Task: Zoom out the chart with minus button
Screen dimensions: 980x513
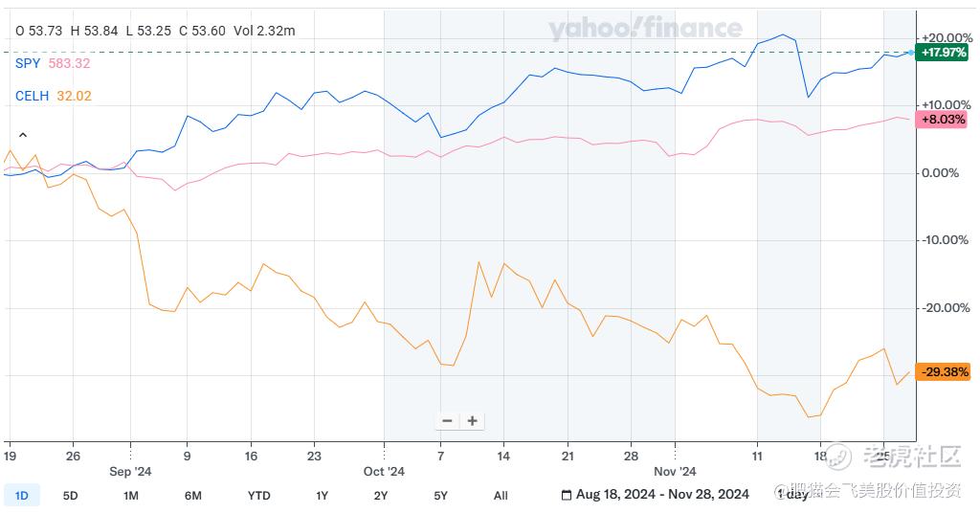Action: [x=447, y=421]
